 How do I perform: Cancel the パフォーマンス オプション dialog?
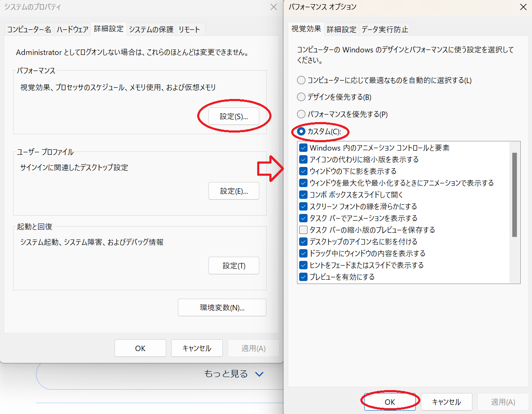pyautogui.click(x=446, y=402)
